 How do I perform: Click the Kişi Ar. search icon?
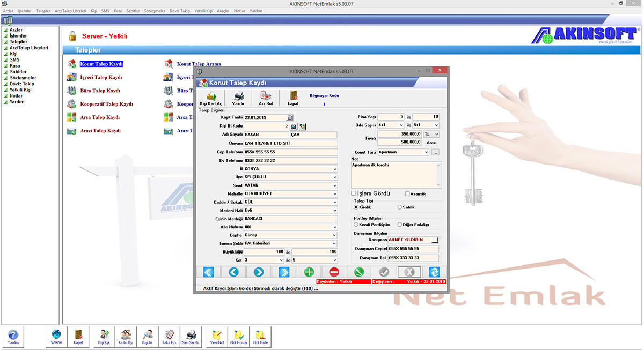click(147, 336)
